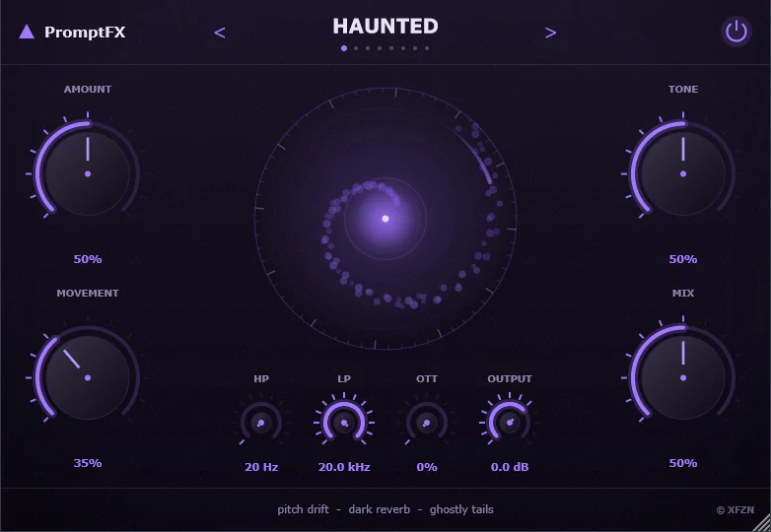Click the TONE 50% value
This screenshot has width=771, height=532.
(683, 259)
